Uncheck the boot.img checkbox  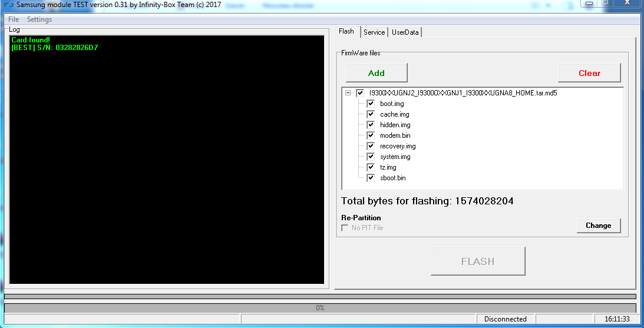(371, 104)
